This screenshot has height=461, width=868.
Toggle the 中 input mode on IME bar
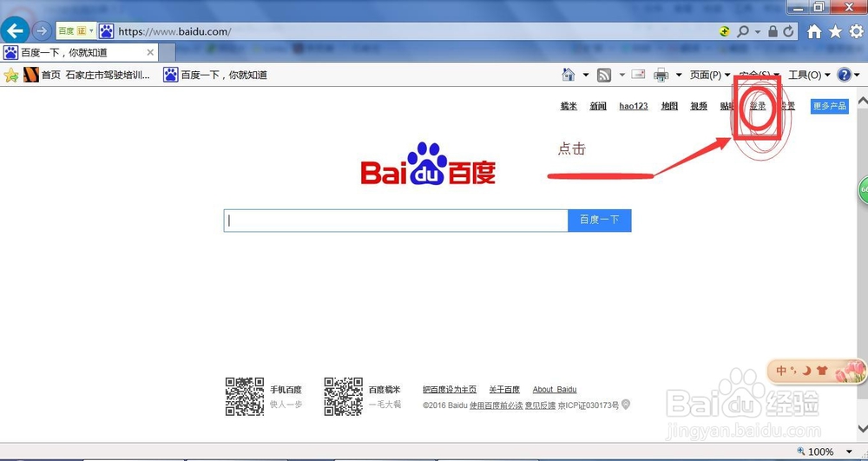pos(782,370)
